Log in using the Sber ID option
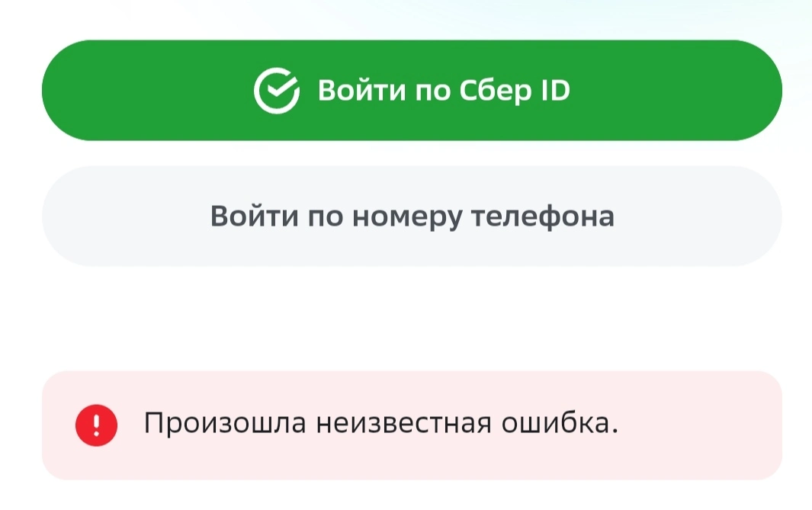This screenshot has width=812, height=510. pyautogui.click(x=412, y=90)
